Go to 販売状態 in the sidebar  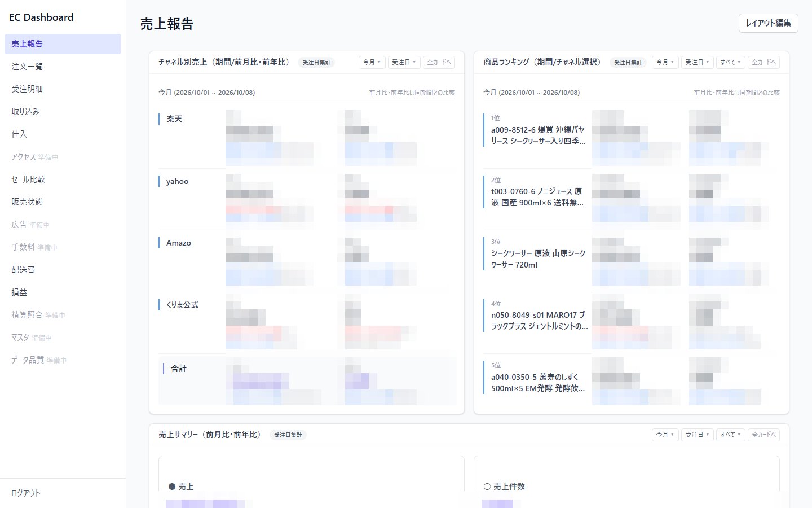(x=63, y=202)
